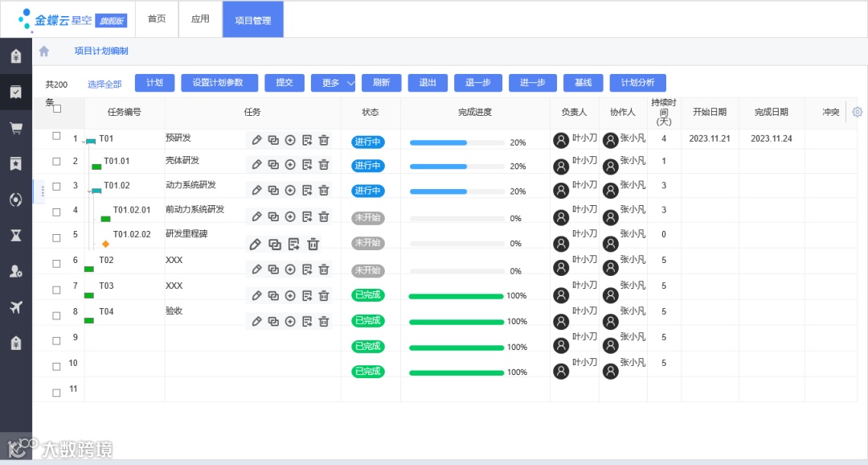Open the circular target sidebar icon
Viewport: 868px width, 465px height.
click(x=16, y=200)
